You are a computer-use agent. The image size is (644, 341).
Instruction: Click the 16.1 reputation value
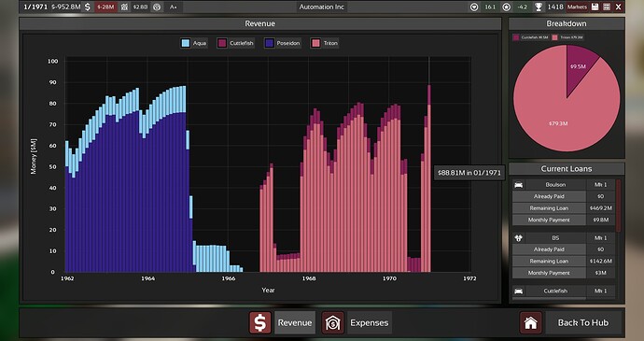490,7
